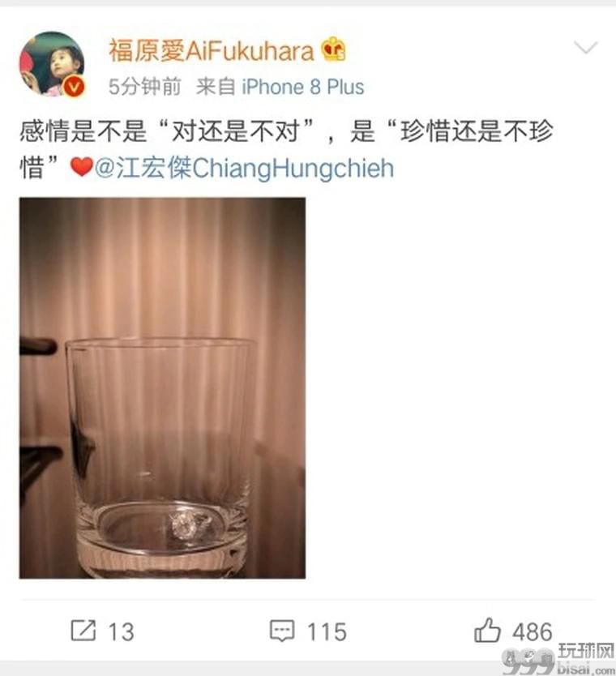View the 13 reposts count
Viewport: 616px width, 676px height.
121,631
